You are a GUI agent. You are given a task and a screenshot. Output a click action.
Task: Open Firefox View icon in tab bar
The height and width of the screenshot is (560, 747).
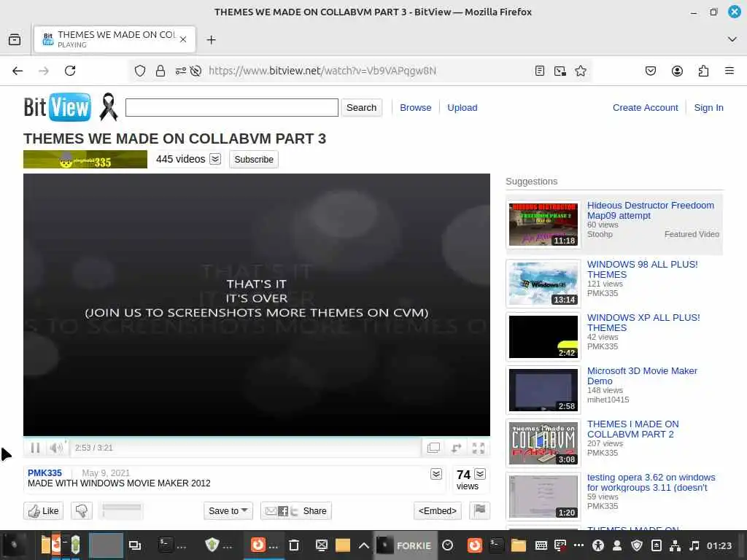tap(15, 39)
